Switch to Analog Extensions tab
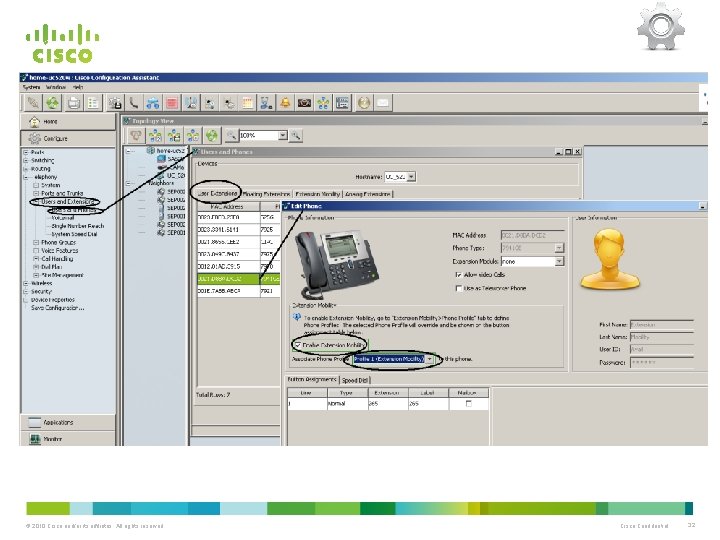The width and height of the screenshot is (720, 540). (367, 194)
